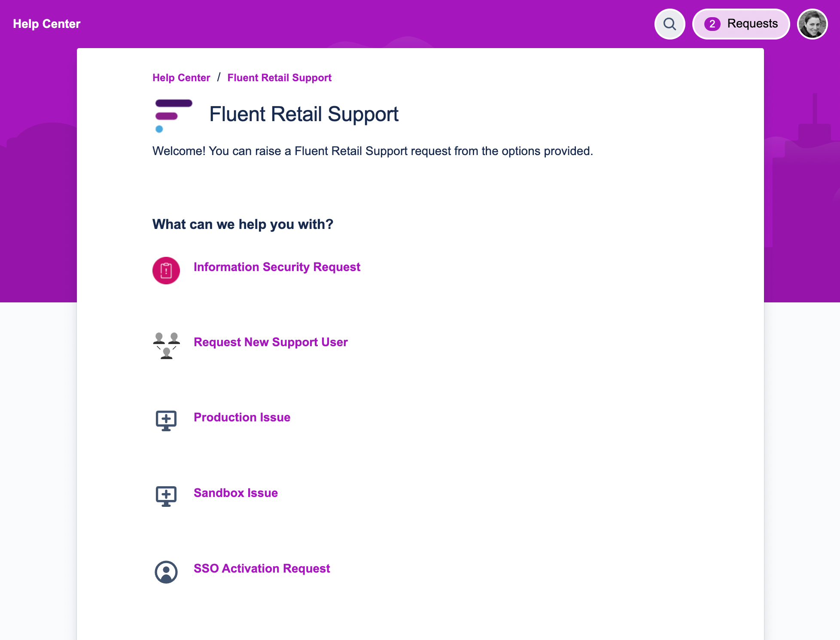The height and width of the screenshot is (640, 840).
Task: Click the Production Issue monitor icon
Action: 166,421
